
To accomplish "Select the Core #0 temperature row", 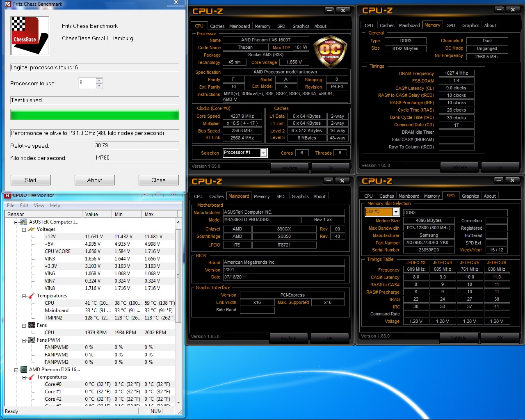I will click(x=110, y=384).
